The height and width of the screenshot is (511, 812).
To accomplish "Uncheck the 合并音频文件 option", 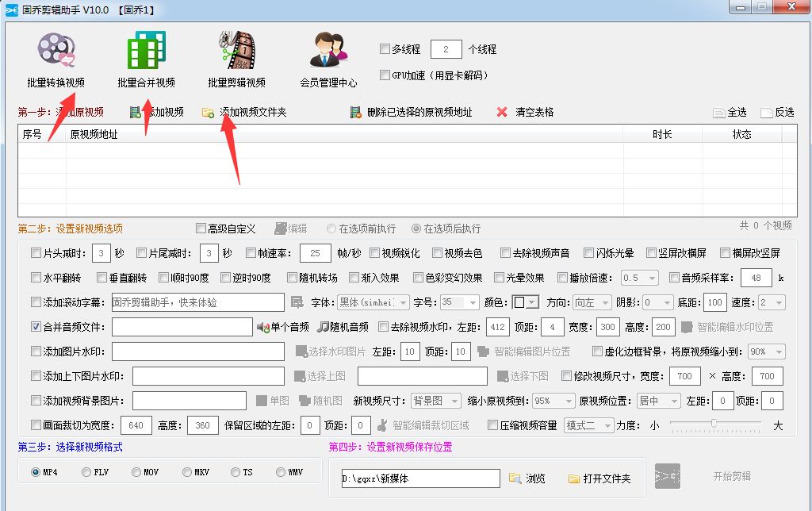I will [36, 326].
